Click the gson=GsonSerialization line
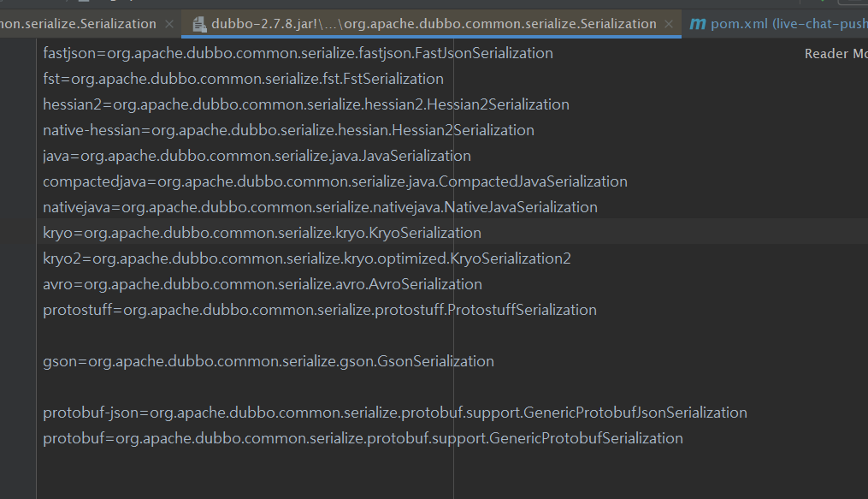Viewport: 868px width, 499px height. tap(268, 361)
